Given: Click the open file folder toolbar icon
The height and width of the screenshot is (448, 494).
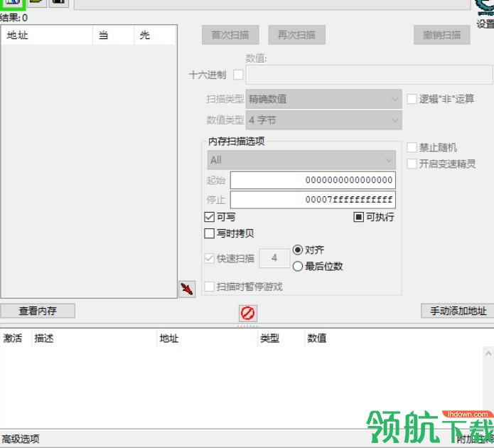Looking at the screenshot, I should click(x=37, y=3).
